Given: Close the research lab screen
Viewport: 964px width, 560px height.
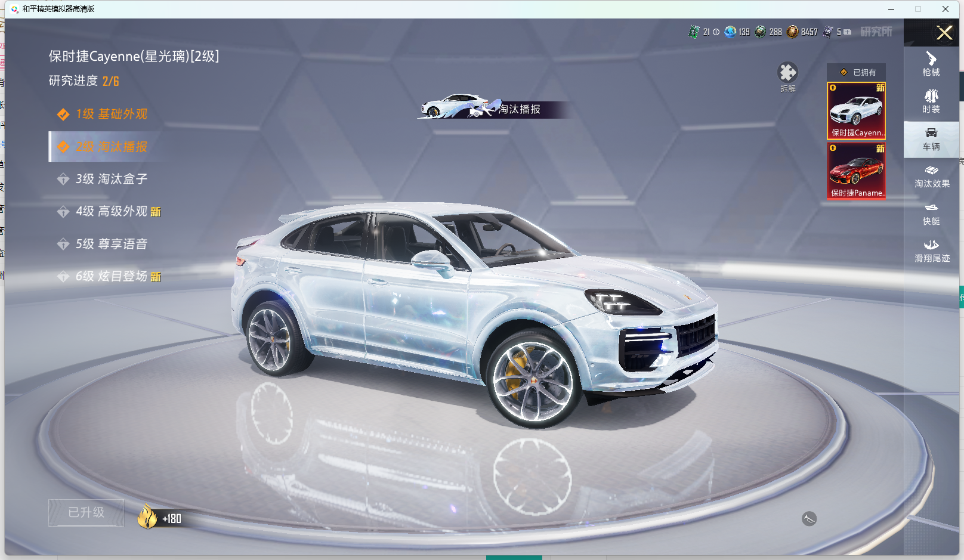Looking at the screenshot, I should pos(944,33).
